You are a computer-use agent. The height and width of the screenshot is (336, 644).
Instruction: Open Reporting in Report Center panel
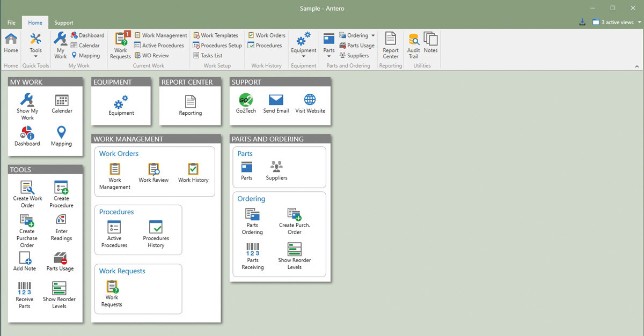tap(191, 106)
